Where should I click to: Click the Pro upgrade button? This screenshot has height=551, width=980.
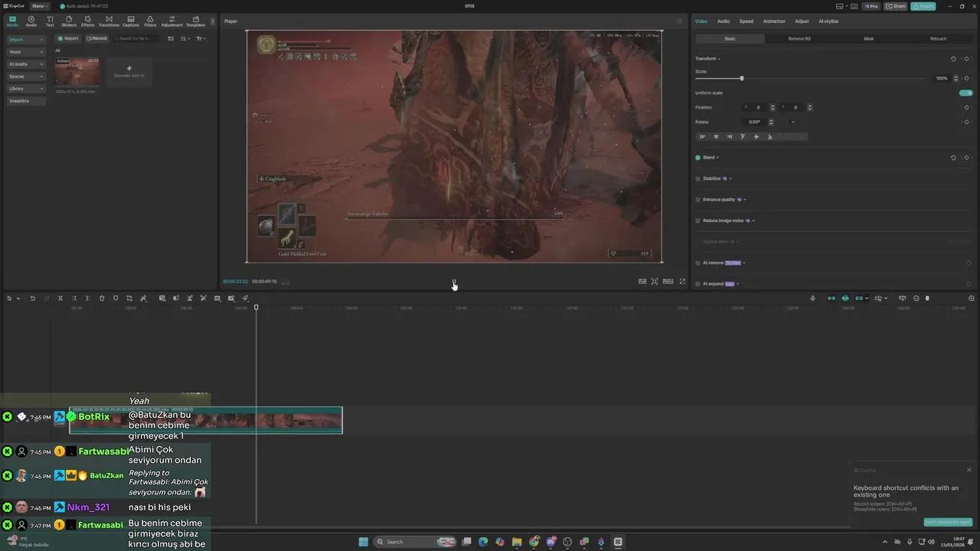(871, 6)
